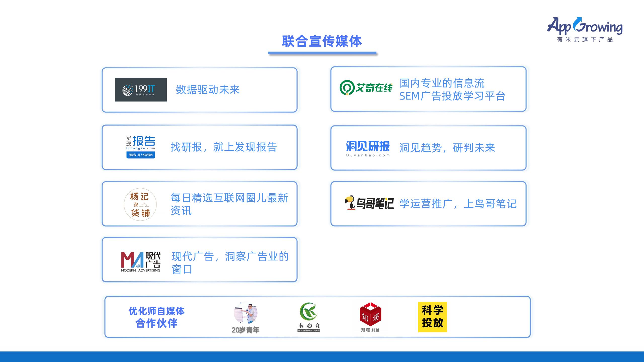644x362 pixels.
Task: Select the 有米云旗下产品 tagline
Action: click(585, 39)
